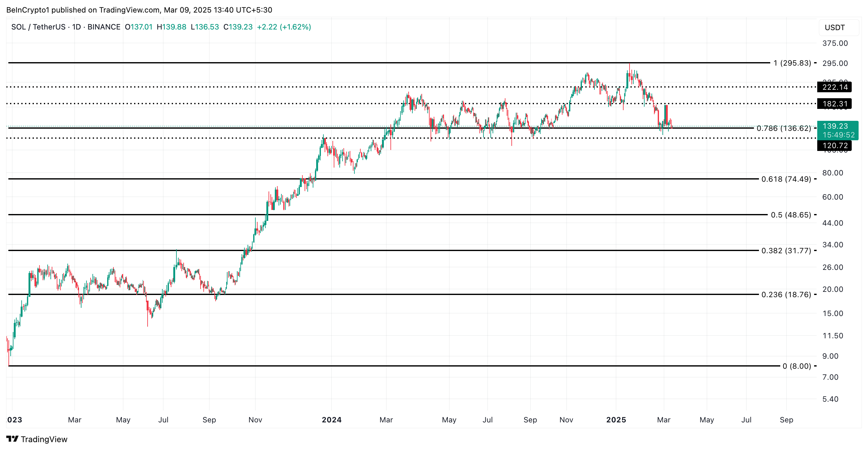Click the TradingView wordmark at bottom
Screen dimensions: 868x450
point(44,439)
